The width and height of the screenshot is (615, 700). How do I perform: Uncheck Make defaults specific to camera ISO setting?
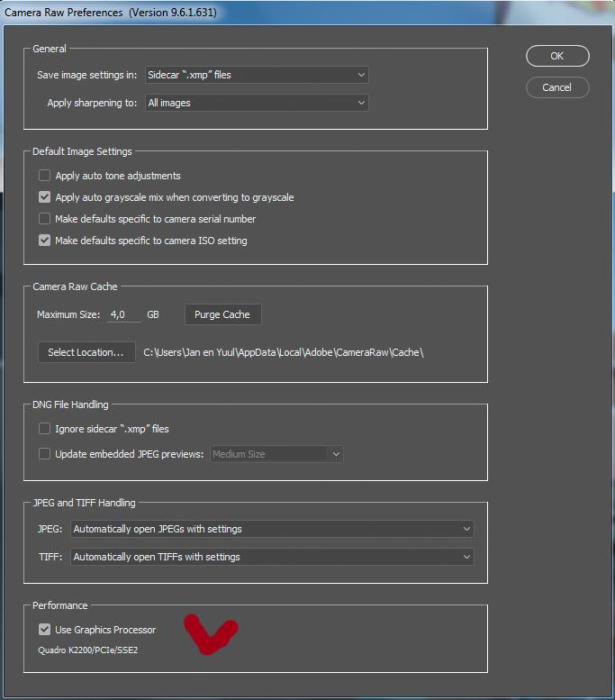coord(45,241)
